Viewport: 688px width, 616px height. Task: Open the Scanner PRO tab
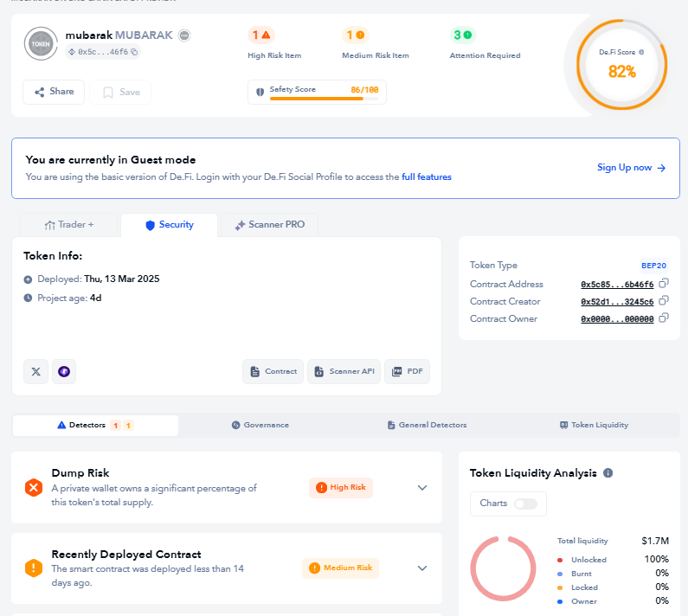click(269, 225)
